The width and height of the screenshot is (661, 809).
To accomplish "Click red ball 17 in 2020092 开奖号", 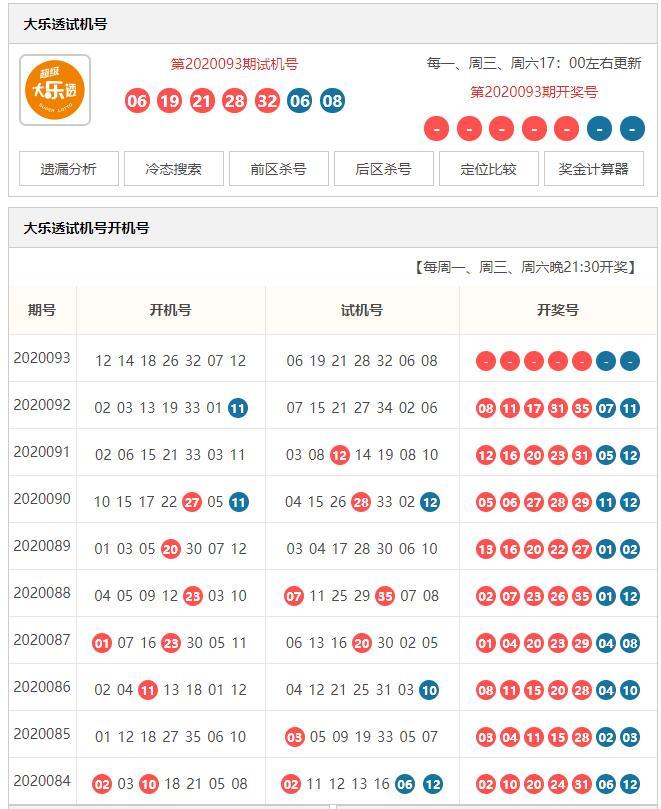I will (x=534, y=409).
